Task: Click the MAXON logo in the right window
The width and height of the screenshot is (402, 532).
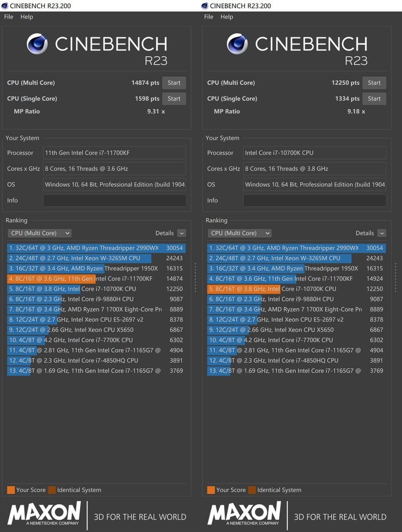Action: coord(244,514)
